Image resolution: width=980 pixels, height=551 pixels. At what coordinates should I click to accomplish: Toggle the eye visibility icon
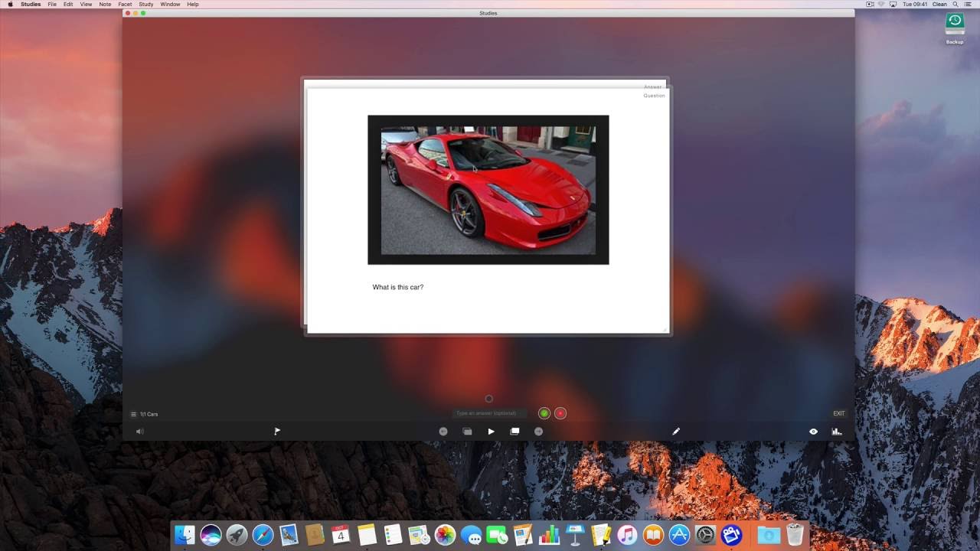813,432
